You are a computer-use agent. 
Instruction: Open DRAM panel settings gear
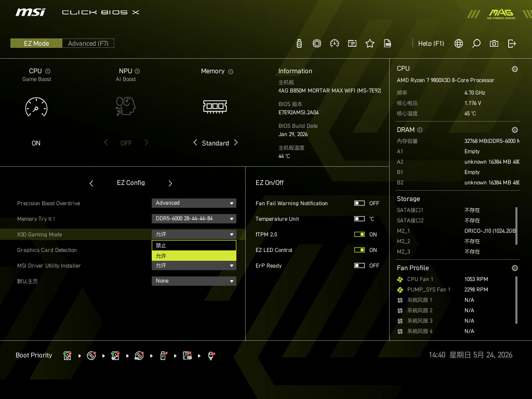(x=515, y=130)
